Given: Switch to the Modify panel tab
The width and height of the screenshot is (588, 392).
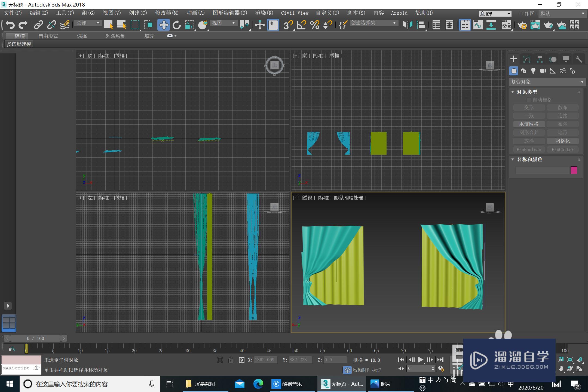Looking at the screenshot, I should click(527, 59).
